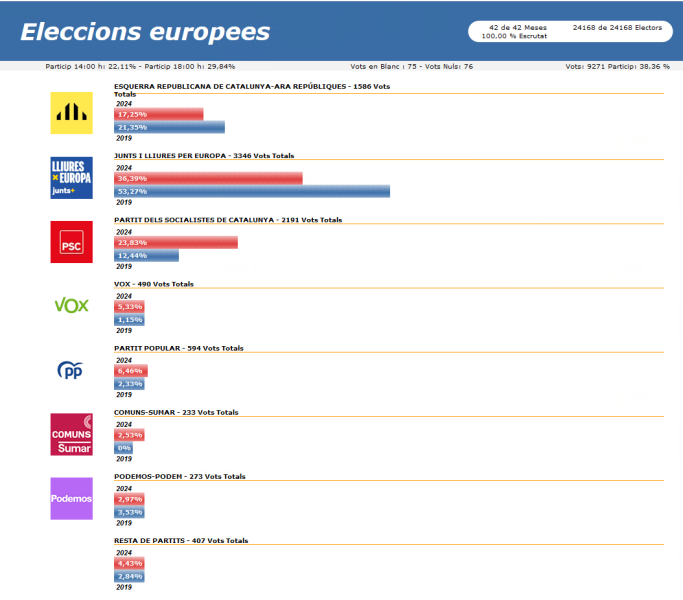Click the VOX 2024 bar showing 5,33%
The height and width of the screenshot is (600, 683).
pyautogui.click(x=129, y=307)
